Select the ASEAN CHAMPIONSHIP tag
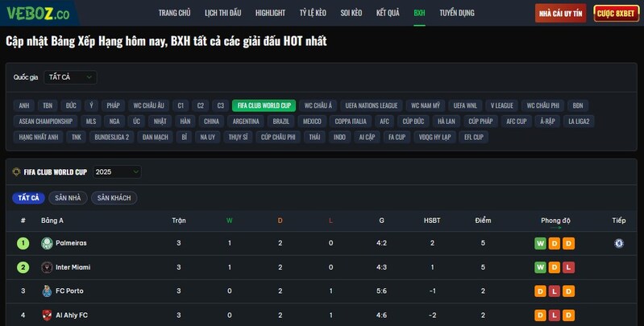Image resolution: width=644 pixels, height=326 pixels. pos(46,121)
